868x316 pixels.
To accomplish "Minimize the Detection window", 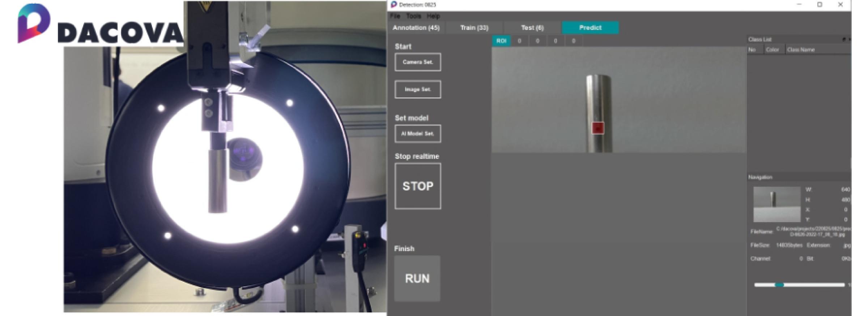I will click(799, 5).
